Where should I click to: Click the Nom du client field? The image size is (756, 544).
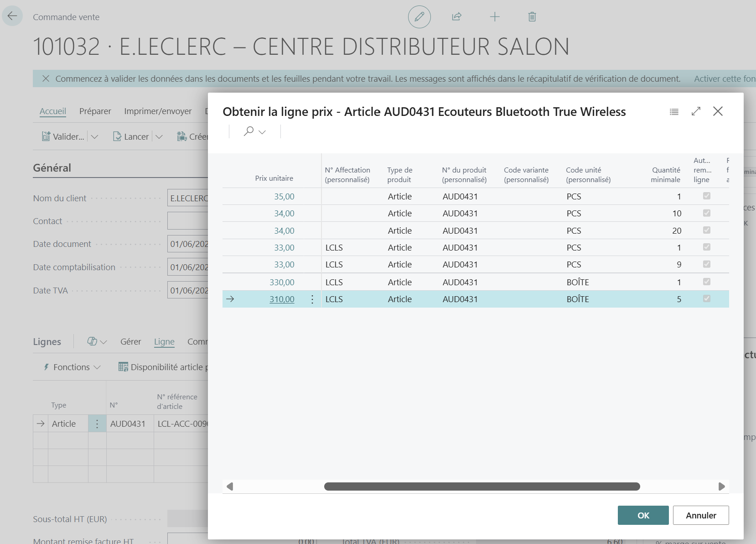pyautogui.click(x=188, y=198)
